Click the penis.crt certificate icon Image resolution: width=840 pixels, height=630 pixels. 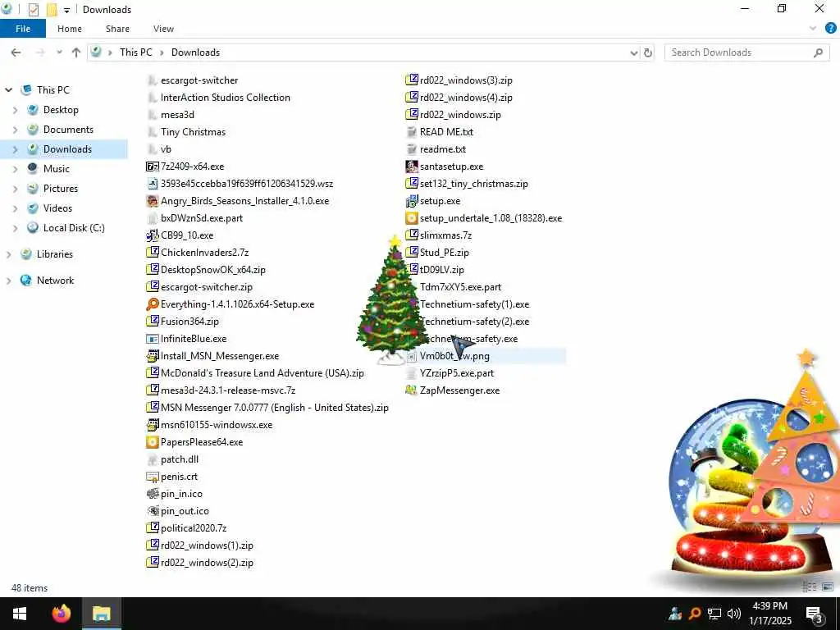[x=152, y=477]
